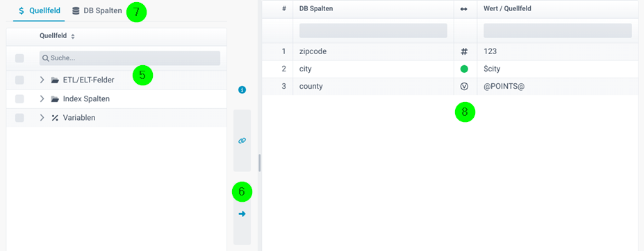Expand the ETL/ELT-Felder folder
This screenshot has height=251, width=644.
pos(42,80)
